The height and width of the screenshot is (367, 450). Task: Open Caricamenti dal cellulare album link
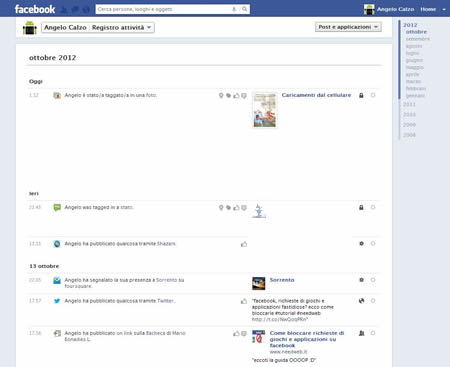pyautogui.click(x=316, y=95)
